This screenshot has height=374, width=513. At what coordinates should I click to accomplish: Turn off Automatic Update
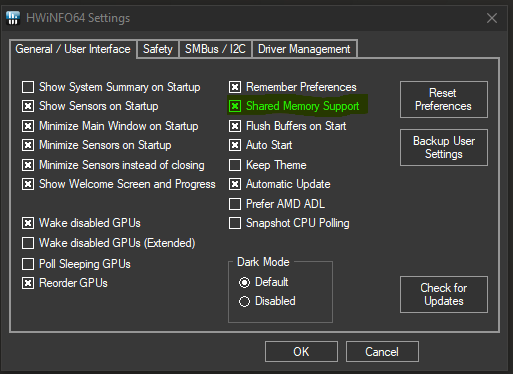click(235, 184)
